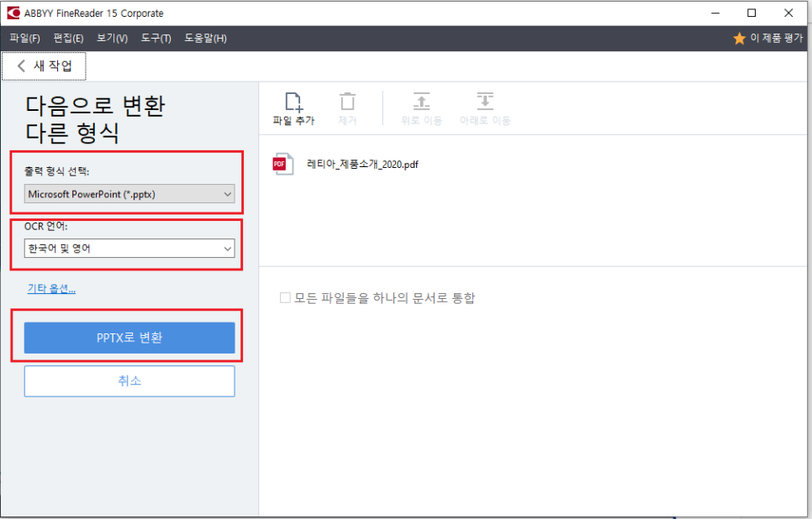
Task: Click the 이 제품 평가 rate product text
Action: [x=776, y=38]
